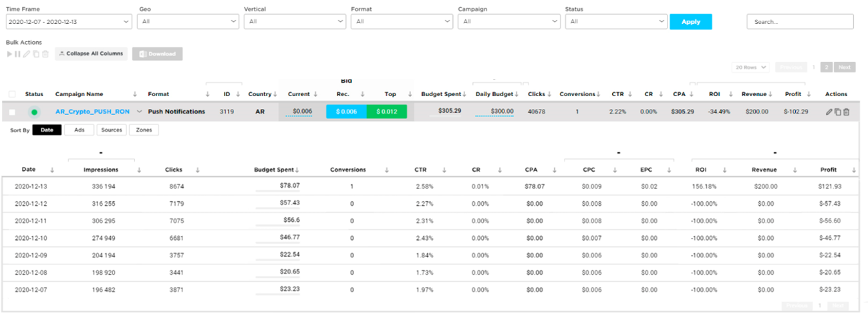Open the Time Frame dropdown
868x316 pixels.
tap(69, 21)
